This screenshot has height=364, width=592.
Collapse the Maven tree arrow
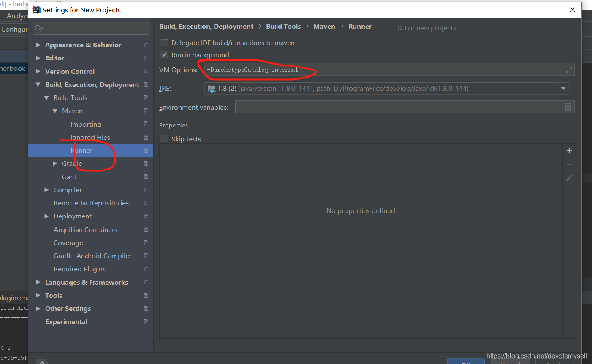point(55,111)
